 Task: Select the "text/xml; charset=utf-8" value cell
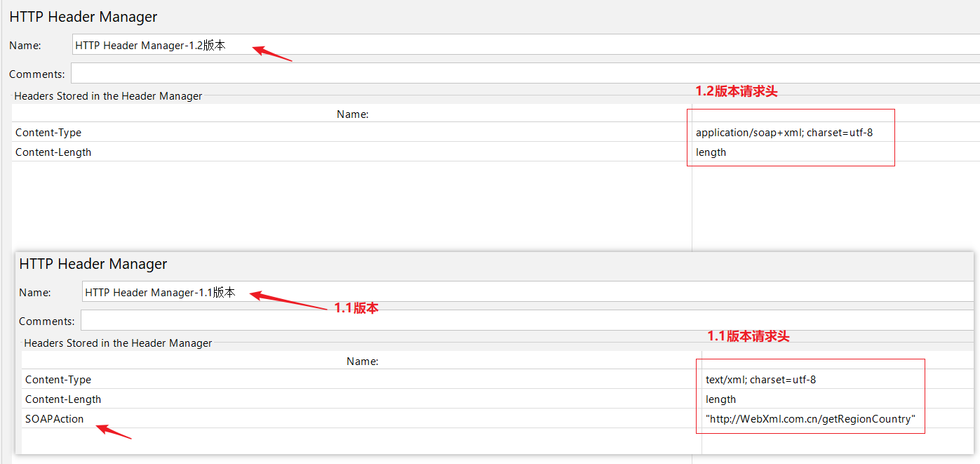760,380
